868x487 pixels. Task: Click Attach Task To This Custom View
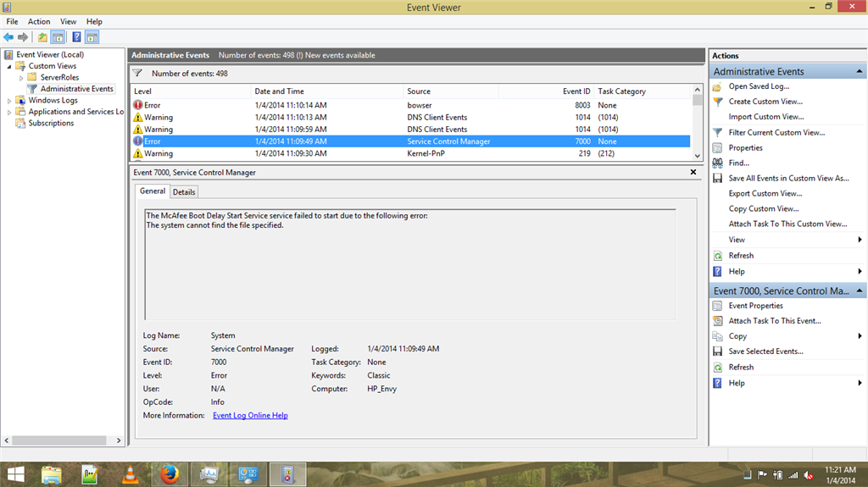(787, 224)
